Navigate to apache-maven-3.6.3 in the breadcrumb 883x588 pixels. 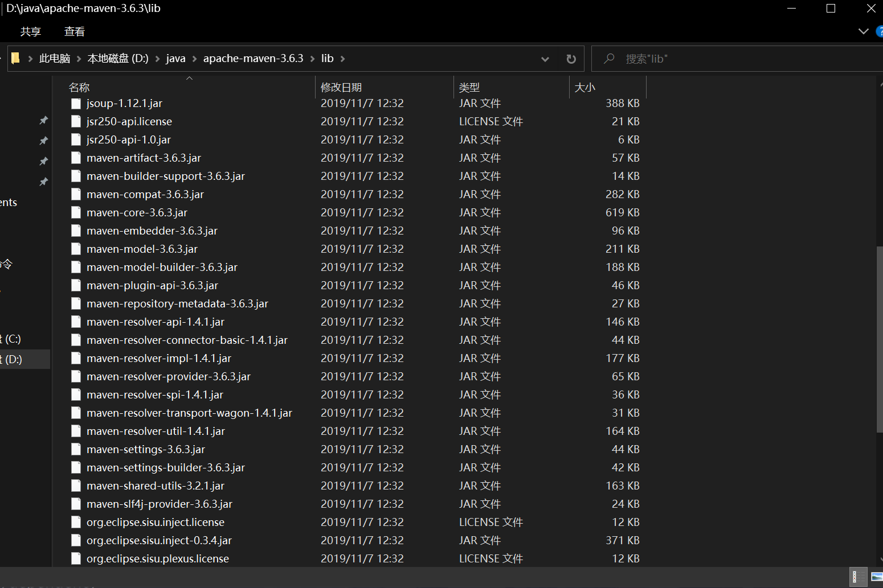pos(253,59)
